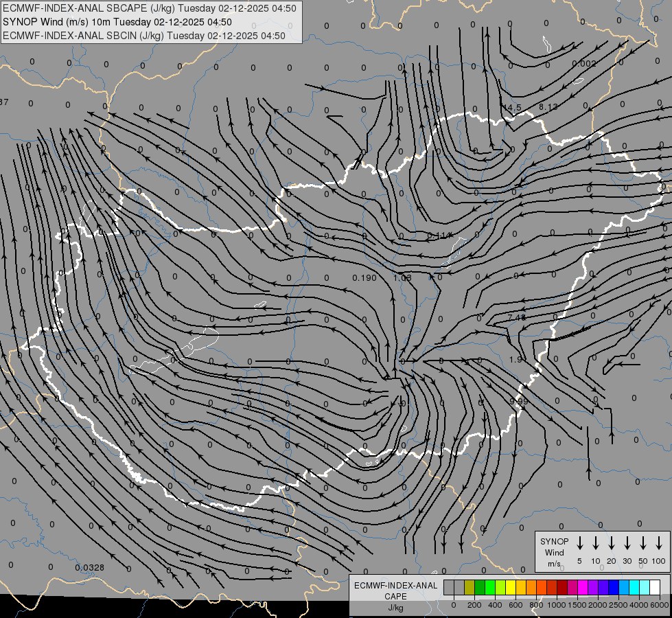This screenshot has height=618, width=672.
Task: Choose the dark red swatch right of 1000
Action: pyautogui.click(x=563, y=587)
